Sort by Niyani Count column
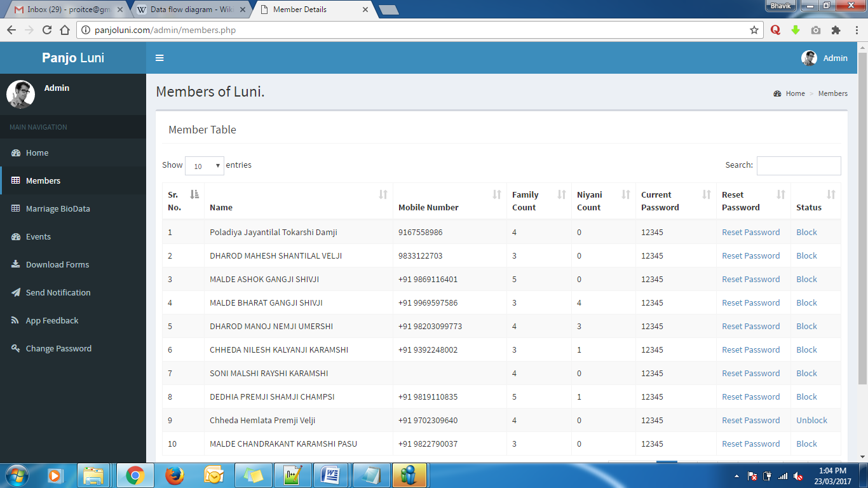The width and height of the screenshot is (868, 488). point(604,201)
